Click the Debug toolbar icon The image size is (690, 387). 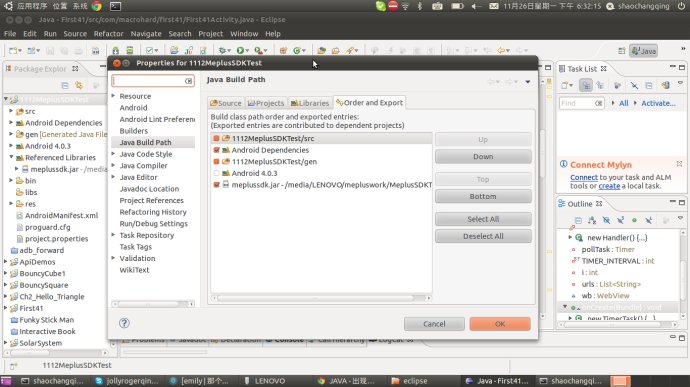pyautogui.click(x=222, y=51)
